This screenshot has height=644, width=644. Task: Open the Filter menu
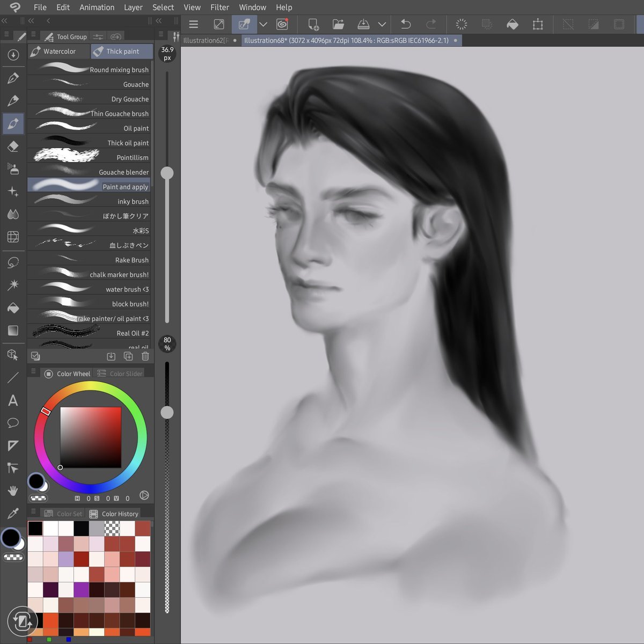(x=219, y=8)
